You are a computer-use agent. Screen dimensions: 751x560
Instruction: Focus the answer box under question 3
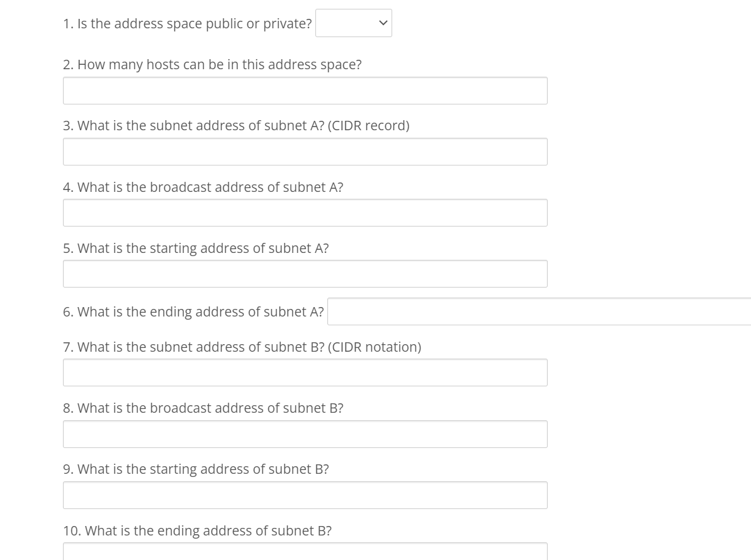pos(305,152)
